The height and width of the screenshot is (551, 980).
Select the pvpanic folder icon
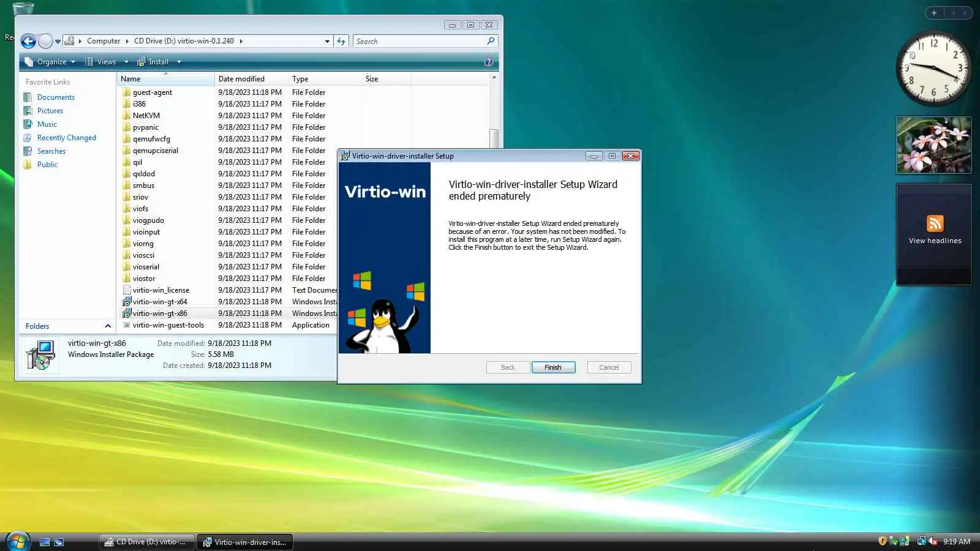point(127,127)
